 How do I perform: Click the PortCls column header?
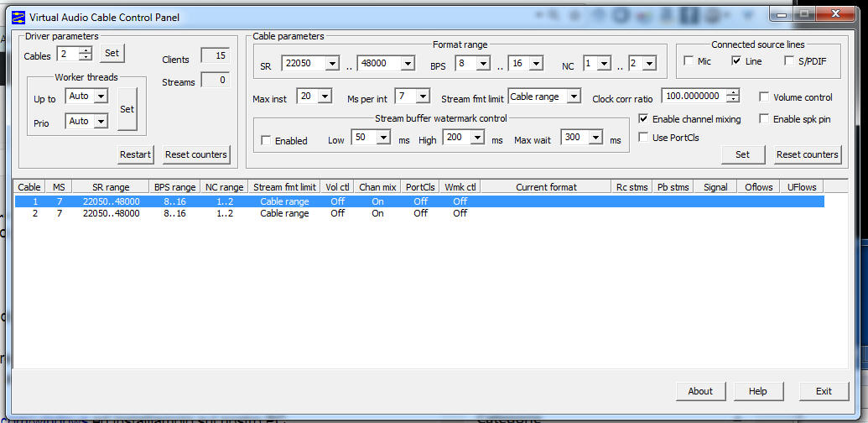(421, 187)
